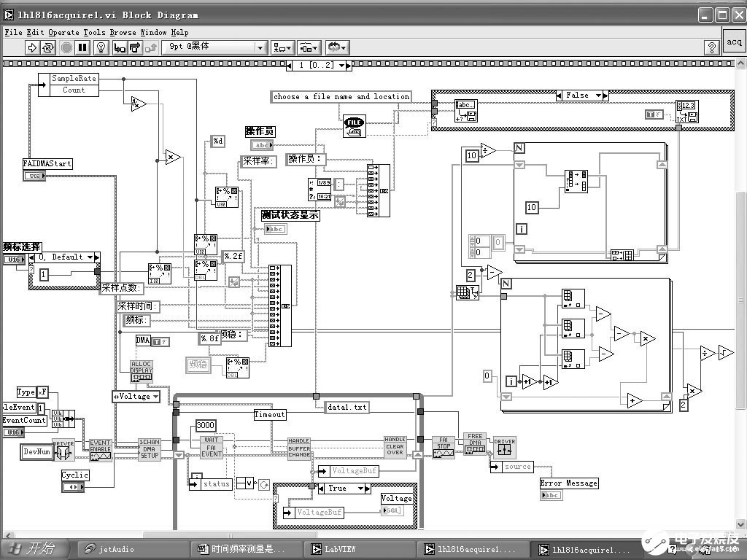Click the Run Continuously button
The height and width of the screenshot is (560, 747).
pyautogui.click(x=48, y=47)
